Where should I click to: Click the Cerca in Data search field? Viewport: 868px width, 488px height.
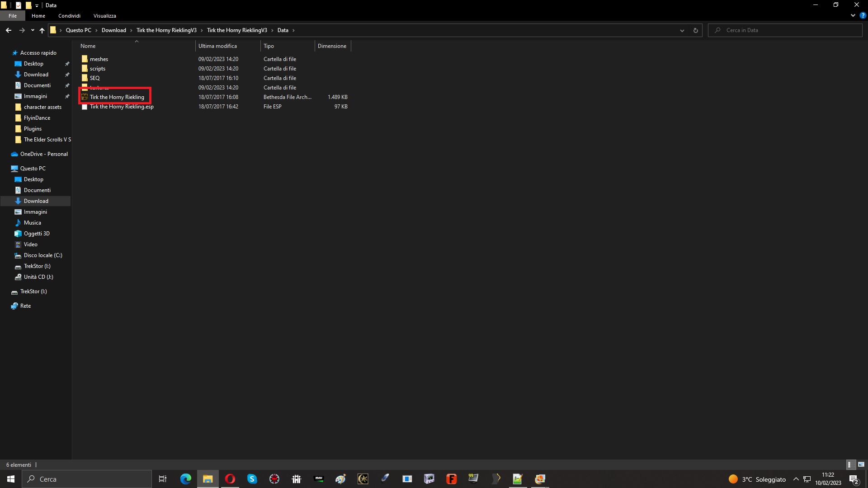pyautogui.click(x=785, y=30)
